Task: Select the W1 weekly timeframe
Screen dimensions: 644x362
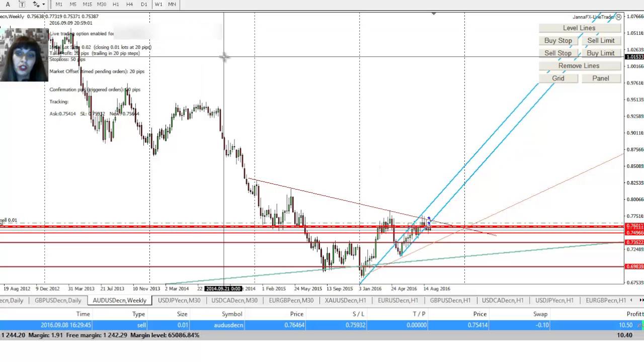Action: tap(158, 4)
